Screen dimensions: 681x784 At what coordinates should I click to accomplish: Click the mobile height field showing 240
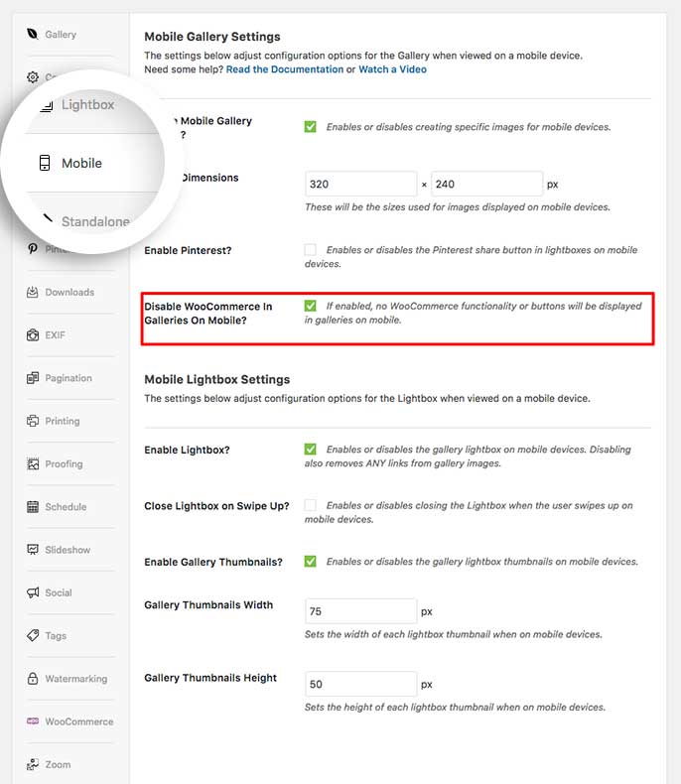486,184
